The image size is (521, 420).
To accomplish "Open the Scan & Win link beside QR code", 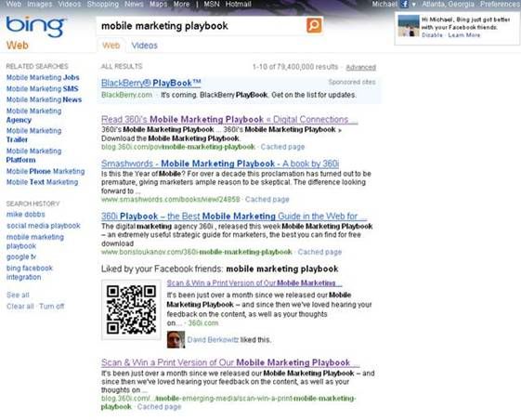I will [254, 283].
